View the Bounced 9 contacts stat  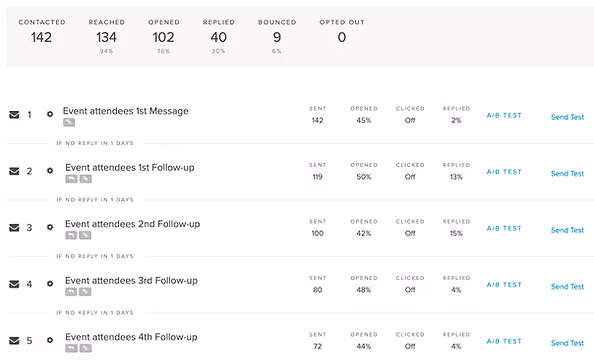[277, 36]
